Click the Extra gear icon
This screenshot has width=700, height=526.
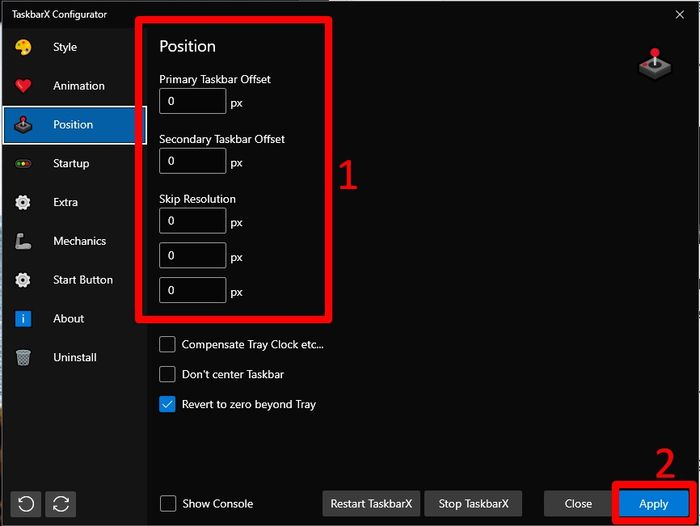point(23,202)
